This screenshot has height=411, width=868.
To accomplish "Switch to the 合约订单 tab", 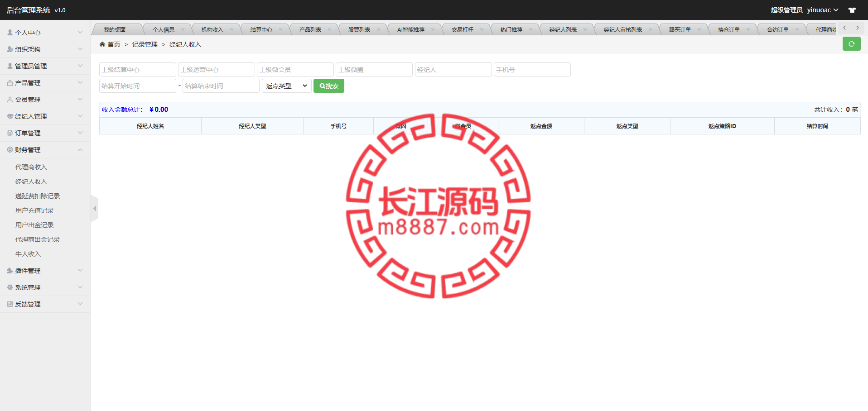I will [777, 30].
